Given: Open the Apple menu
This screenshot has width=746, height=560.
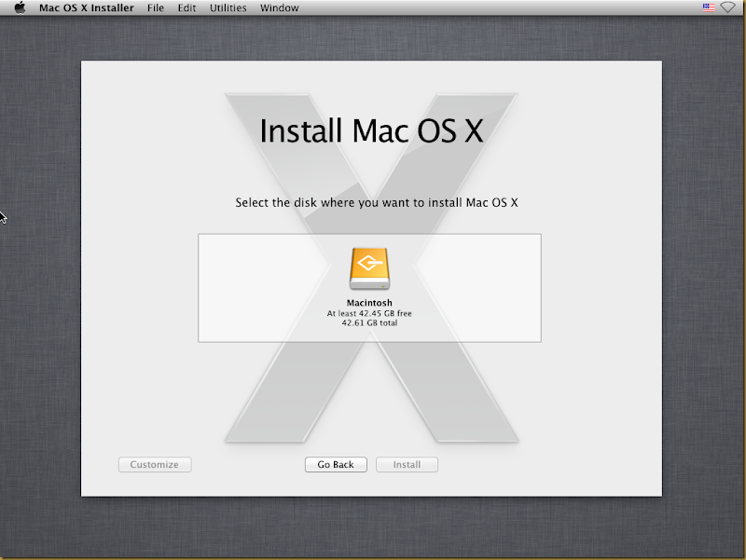Looking at the screenshot, I should [20, 7].
